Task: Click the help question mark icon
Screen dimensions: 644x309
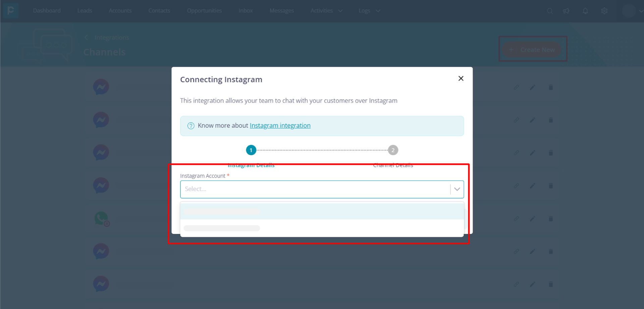Action: (191, 126)
